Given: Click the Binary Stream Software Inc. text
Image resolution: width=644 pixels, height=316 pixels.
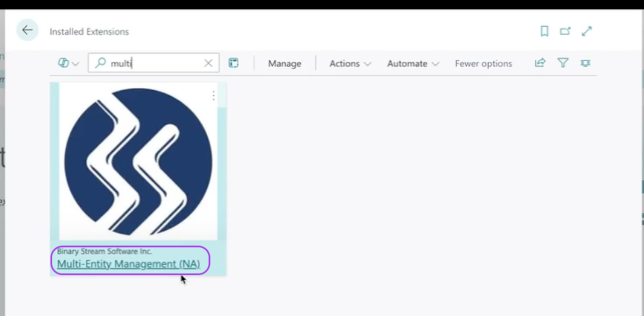Looking at the screenshot, I should pyautogui.click(x=104, y=251).
